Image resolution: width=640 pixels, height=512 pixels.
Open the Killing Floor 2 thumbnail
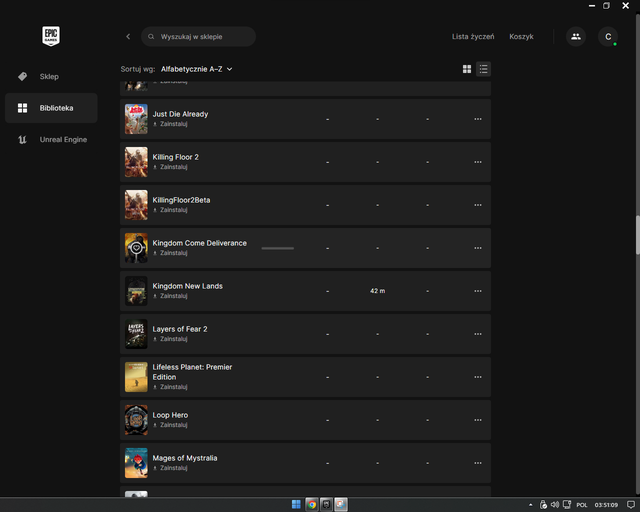tap(136, 162)
